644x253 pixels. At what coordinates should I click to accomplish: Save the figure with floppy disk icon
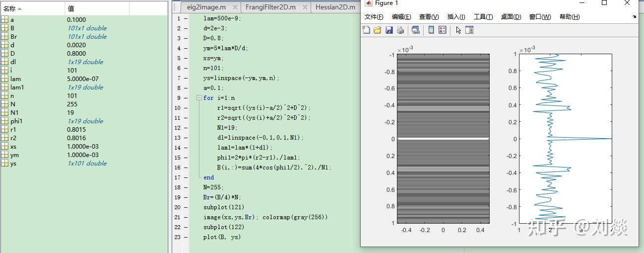389,30
